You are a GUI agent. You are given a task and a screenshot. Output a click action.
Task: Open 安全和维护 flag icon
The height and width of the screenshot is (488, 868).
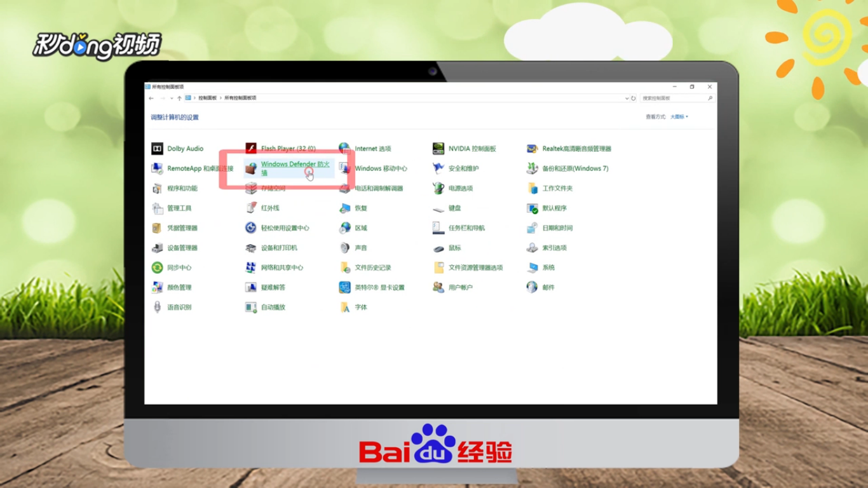click(438, 168)
